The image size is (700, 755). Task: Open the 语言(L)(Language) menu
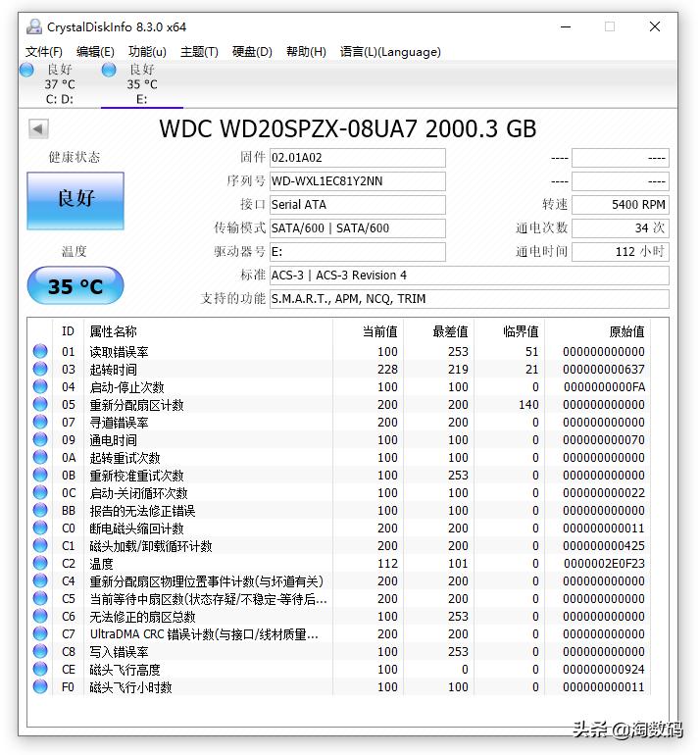point(390,52)
